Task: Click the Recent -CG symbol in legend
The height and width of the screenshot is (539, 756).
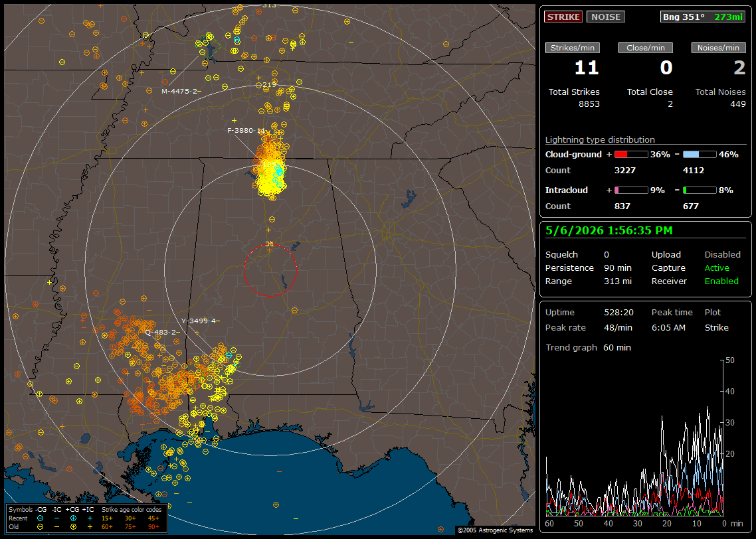Action: point(40,518)
